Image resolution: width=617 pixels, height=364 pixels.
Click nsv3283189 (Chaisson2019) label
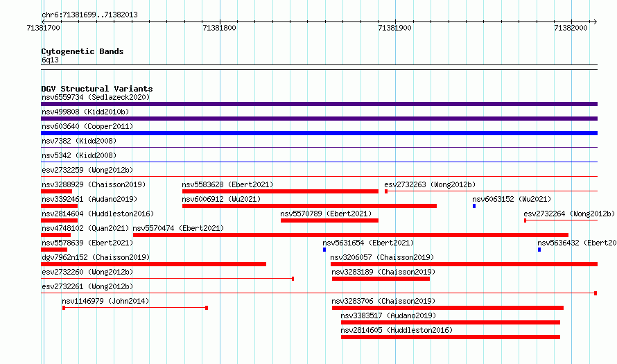point(383,272)
